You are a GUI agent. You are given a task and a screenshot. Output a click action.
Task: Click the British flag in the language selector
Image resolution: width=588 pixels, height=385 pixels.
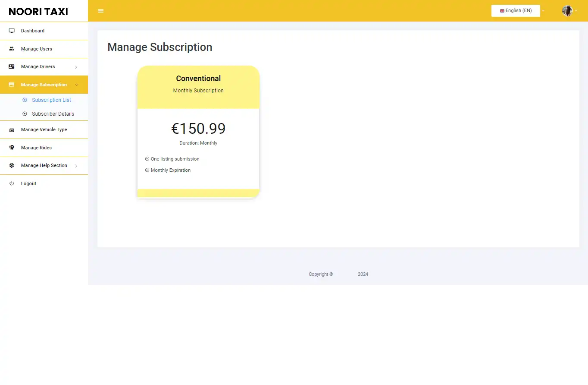[501, 10]
